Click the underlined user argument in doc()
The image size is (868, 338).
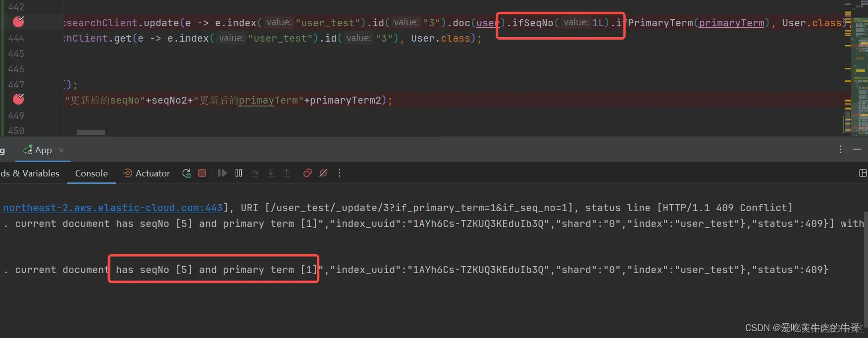click(x=488, y=23)
